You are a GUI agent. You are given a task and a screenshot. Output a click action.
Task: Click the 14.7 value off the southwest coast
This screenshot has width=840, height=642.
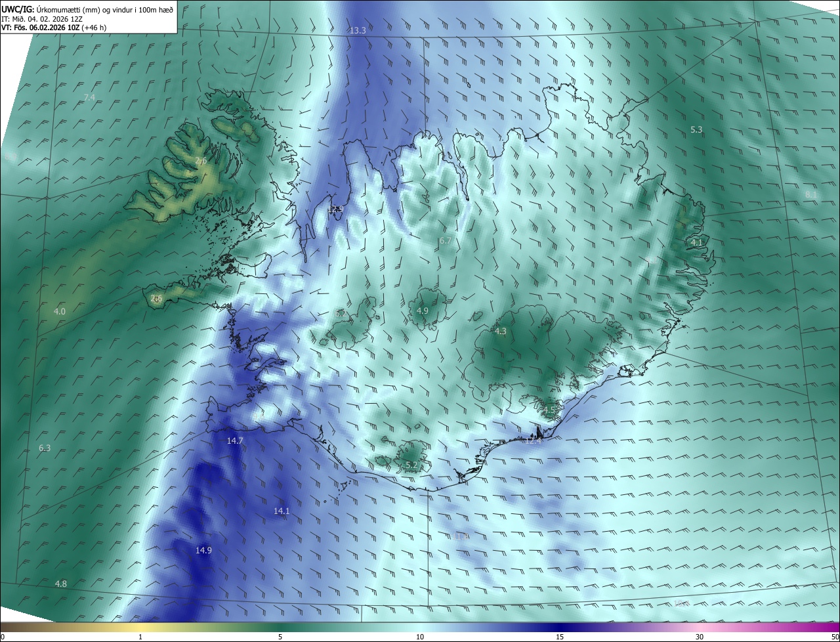235,440
